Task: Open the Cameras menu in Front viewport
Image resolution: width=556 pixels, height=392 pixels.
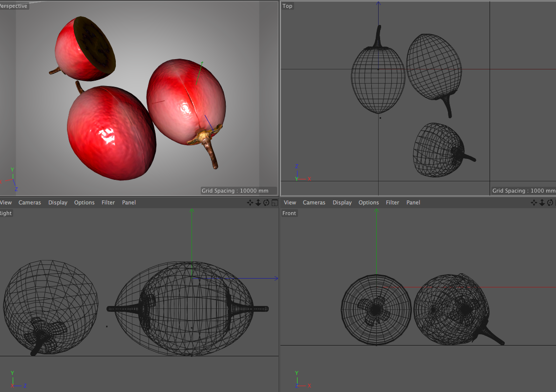Action: pyautogui.click(x=314, y=202)
